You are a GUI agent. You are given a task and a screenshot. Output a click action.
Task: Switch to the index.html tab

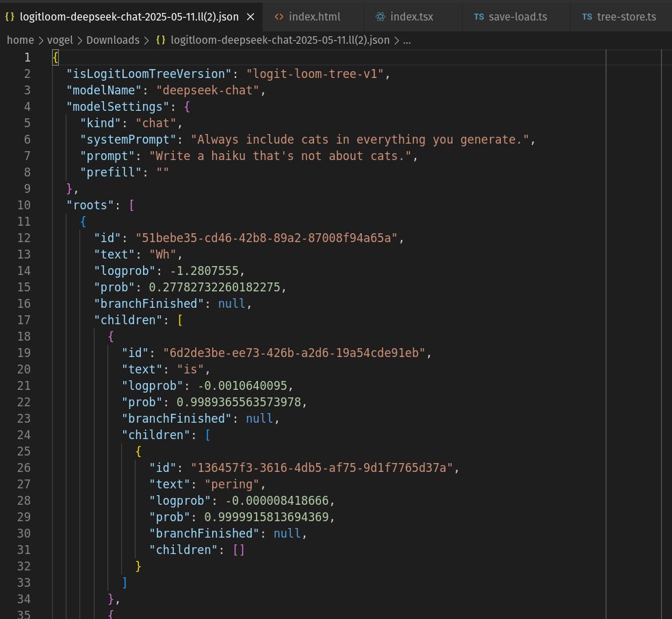coord(314,16)
